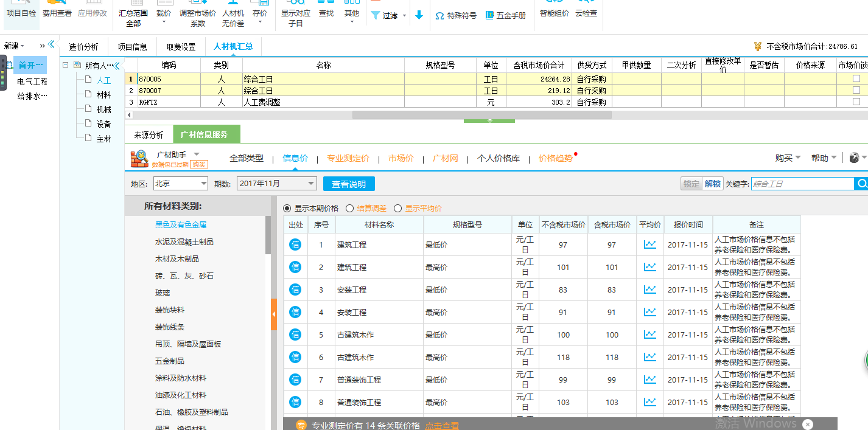Switch to 造价分析 tab
The width and height of the screenshot is (868, 430).
click(x=83, y=47)
